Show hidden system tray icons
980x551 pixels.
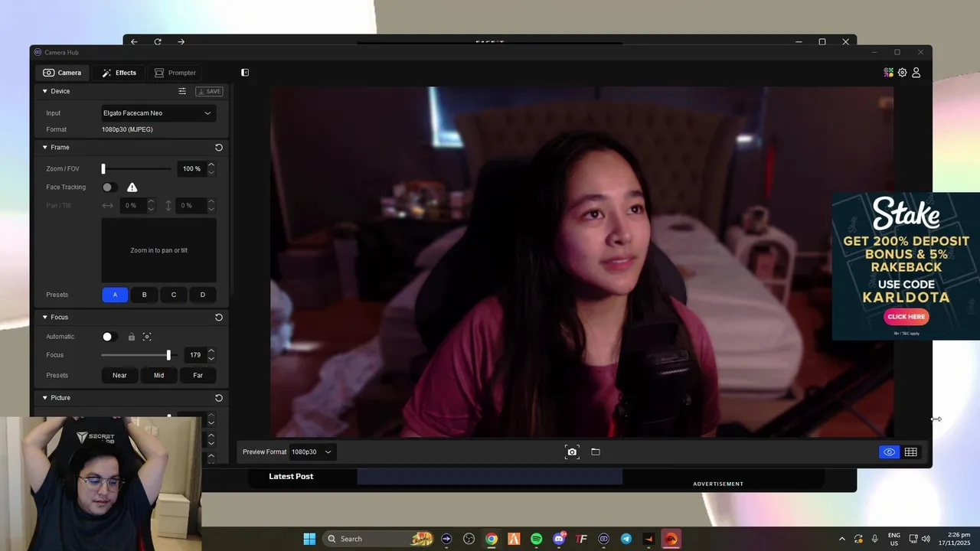tap(841, 539)
